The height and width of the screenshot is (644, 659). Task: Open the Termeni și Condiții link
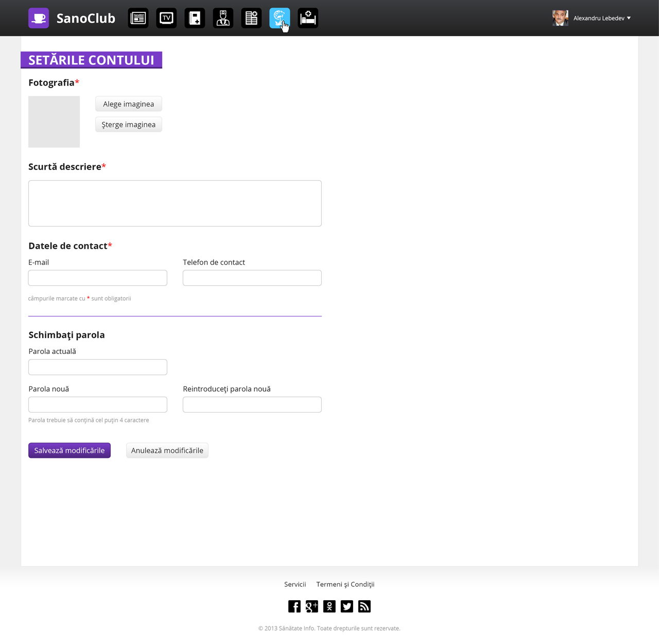coord(345,584)
